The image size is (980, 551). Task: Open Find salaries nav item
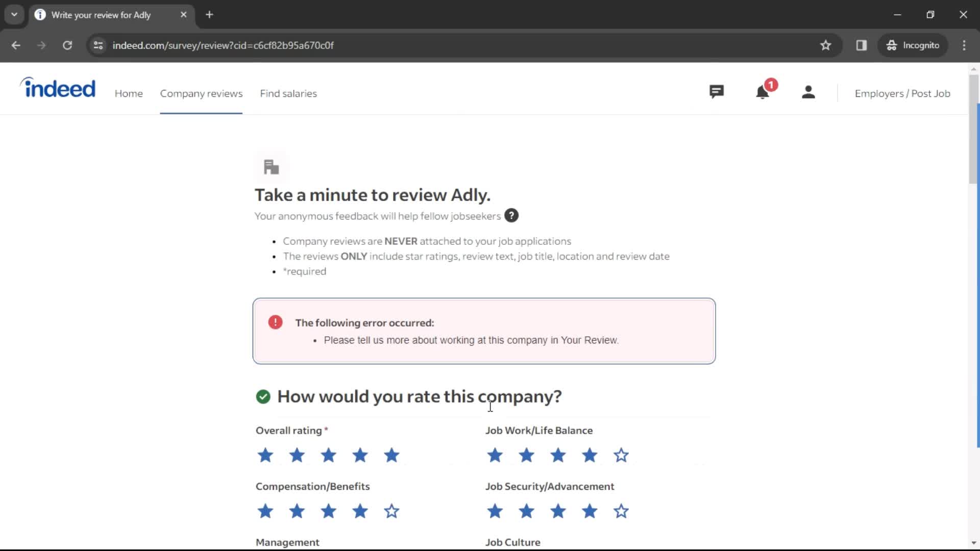tap(288, 93)
